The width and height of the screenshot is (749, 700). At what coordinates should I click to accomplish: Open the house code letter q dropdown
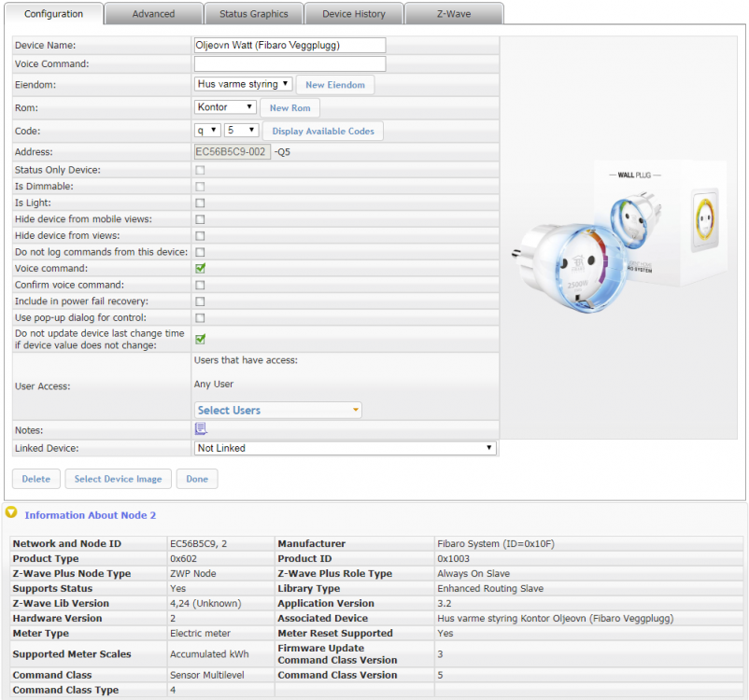(207, 131)
